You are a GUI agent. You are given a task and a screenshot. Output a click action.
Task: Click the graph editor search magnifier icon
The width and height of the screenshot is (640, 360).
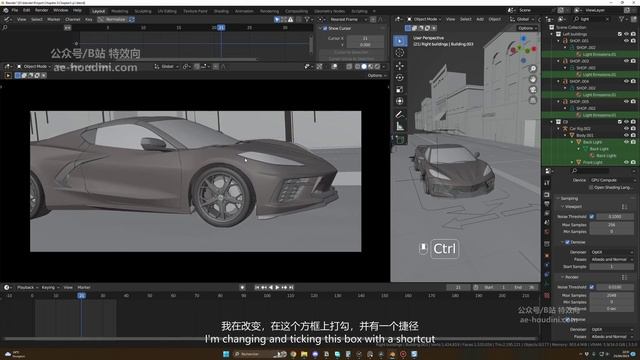(x=5, y=28)
